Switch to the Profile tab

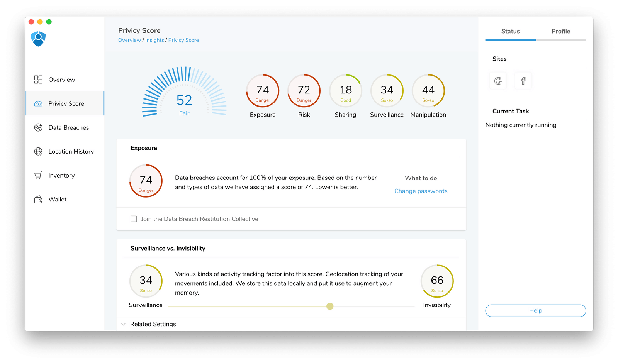560,31
